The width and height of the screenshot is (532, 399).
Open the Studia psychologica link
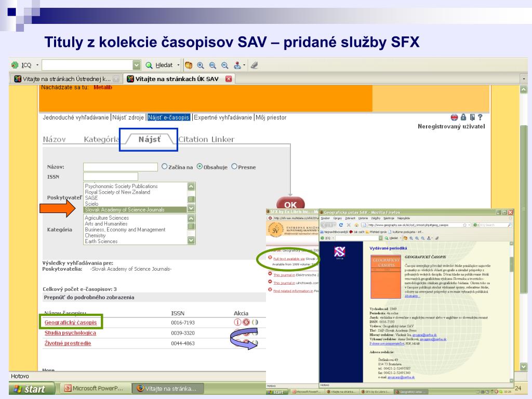[70, 333]
